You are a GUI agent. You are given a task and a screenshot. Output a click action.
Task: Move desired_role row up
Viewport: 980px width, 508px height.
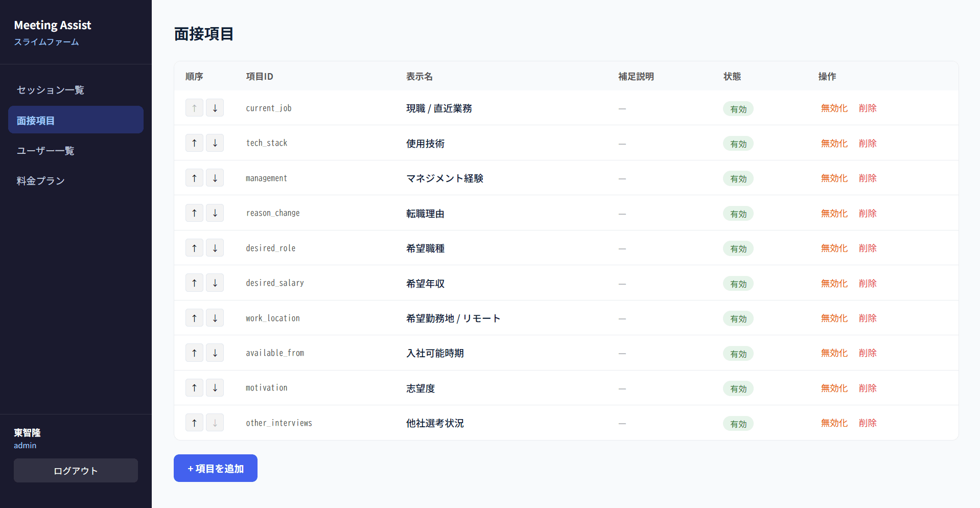pyautogui.click(x=194, y=248)
